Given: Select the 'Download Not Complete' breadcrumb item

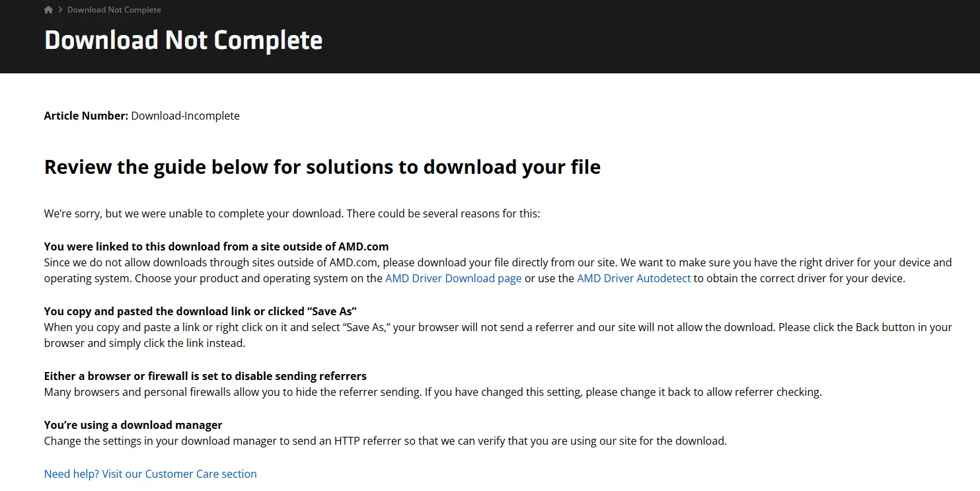Looking at the screenshot, I should pos(114,10).
